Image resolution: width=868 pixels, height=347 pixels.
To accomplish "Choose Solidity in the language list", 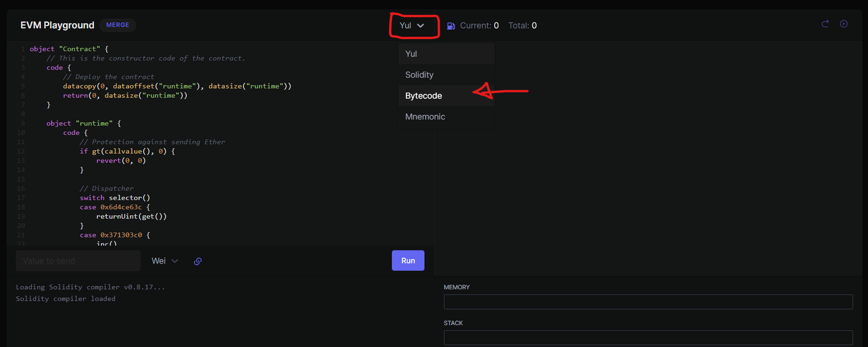I will 446,75.
